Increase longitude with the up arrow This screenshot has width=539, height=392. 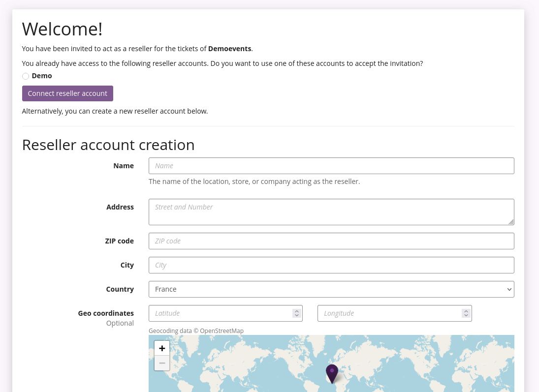pyautogui.click(x=466, y=311)
